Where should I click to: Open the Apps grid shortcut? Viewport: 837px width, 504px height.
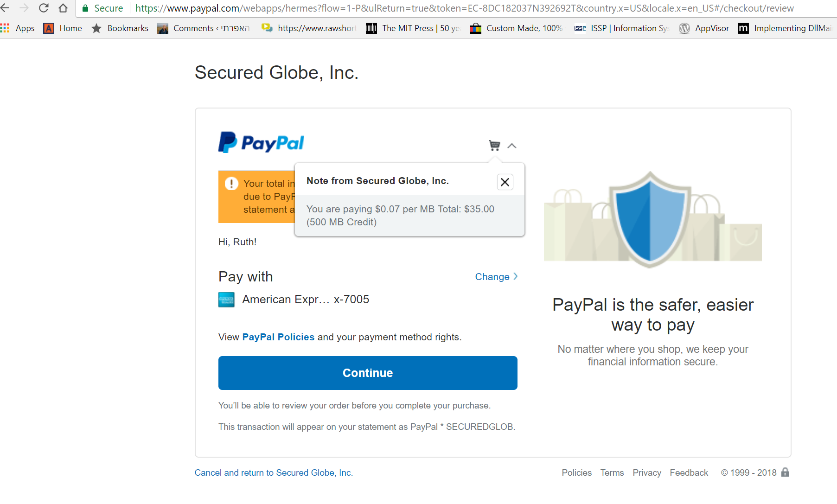[x=18, y=28]
